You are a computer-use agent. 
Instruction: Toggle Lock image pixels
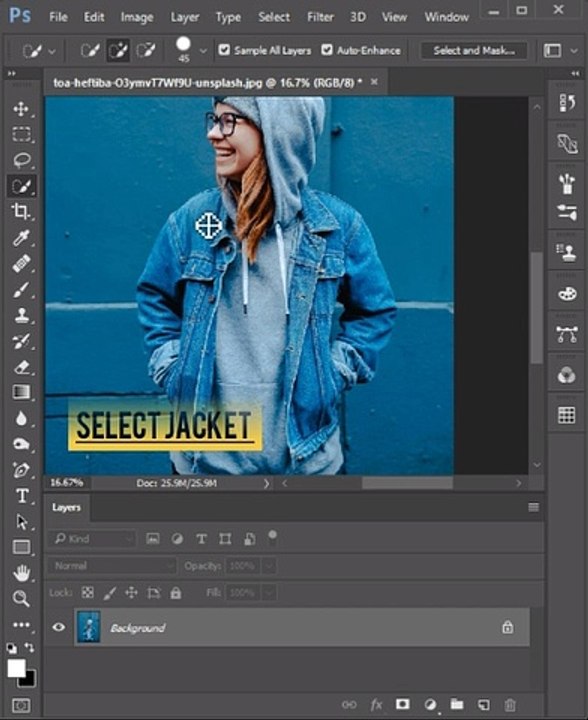(109, 593)
